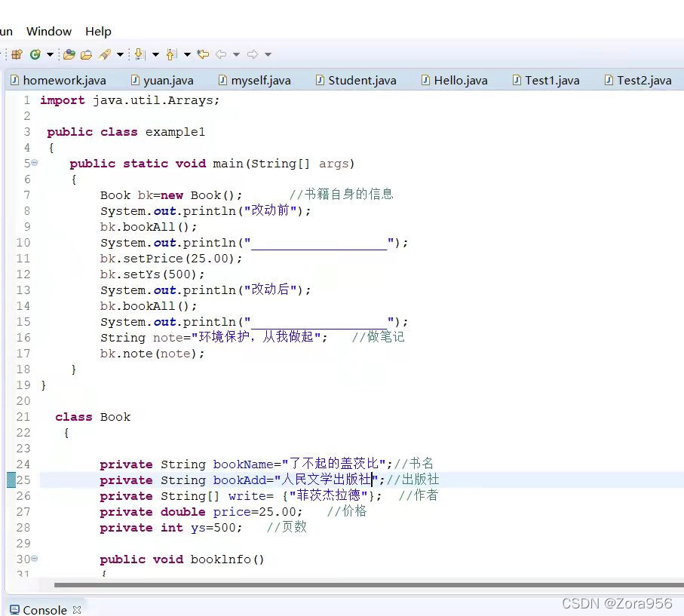This screenshot has height=616, width=684.
Task: Click "class Book" declaration on line 21
Action: (93, 417)
